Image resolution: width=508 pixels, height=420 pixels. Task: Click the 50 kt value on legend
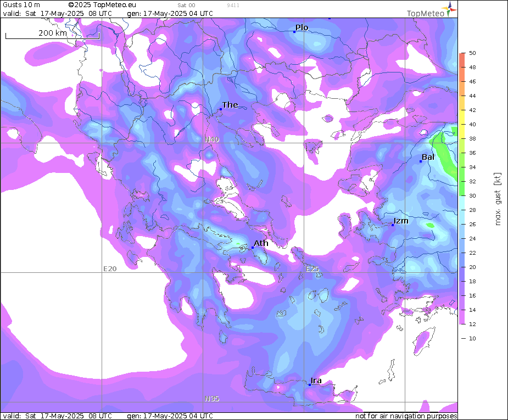coord(472,53)
